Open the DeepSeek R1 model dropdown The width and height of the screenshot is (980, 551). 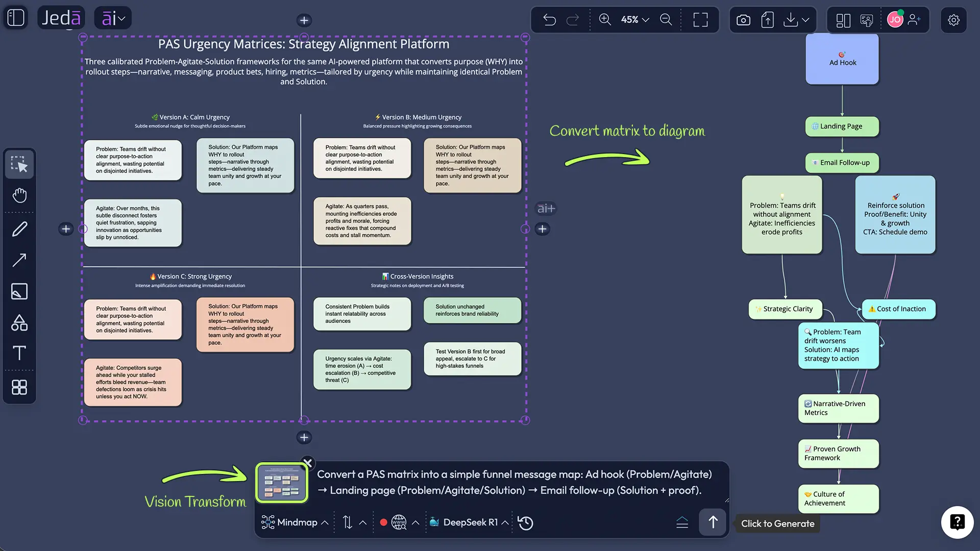469,522
